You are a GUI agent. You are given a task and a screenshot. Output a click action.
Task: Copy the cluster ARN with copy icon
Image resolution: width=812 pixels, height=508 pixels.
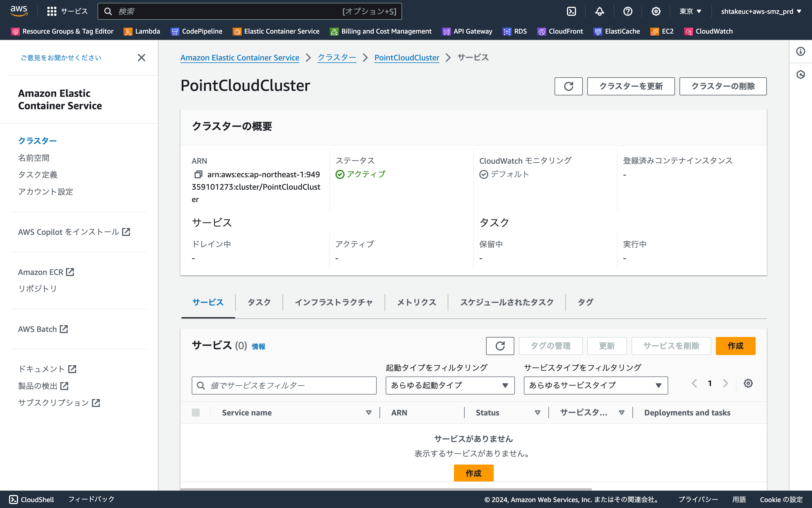tap(198, 174)
